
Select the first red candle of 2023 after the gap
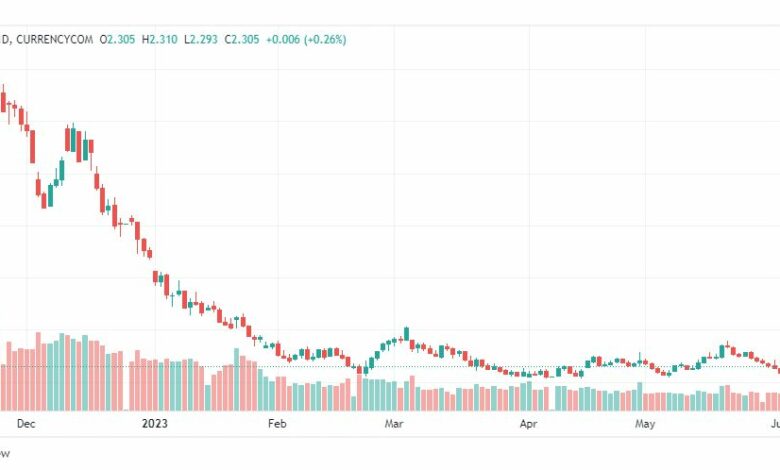click(x=156, y=277)
